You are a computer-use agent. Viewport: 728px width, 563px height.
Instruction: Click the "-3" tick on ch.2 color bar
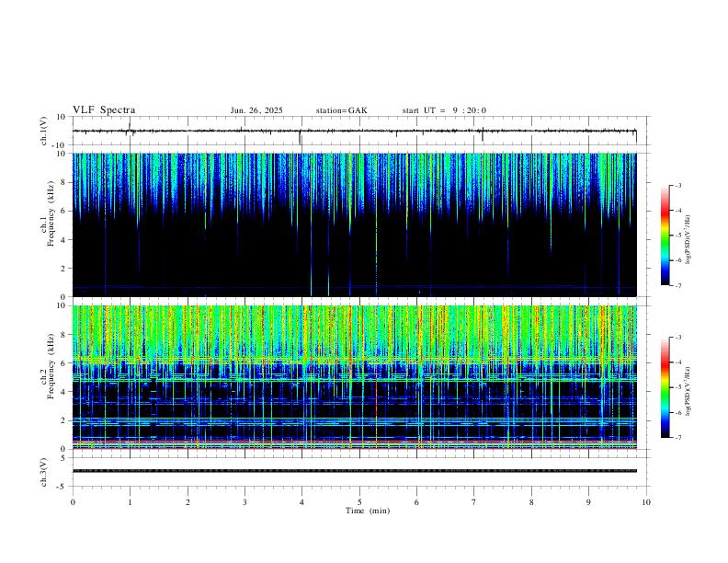pos(678,338)
